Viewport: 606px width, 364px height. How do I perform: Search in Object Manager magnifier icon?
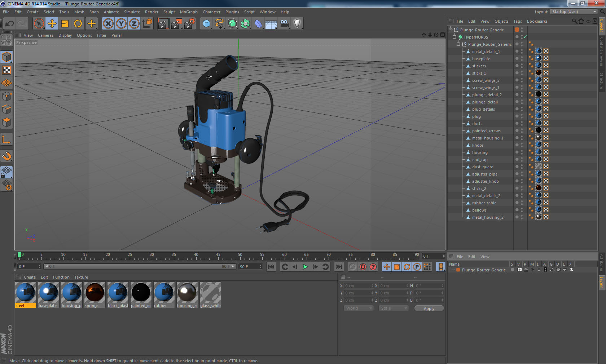click(574, 21)
